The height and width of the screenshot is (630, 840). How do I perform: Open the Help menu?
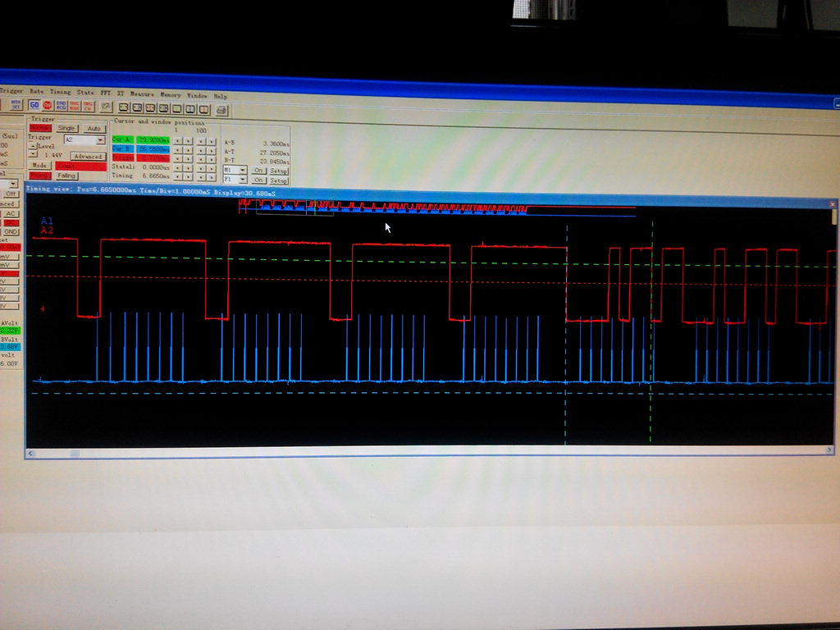221,97
